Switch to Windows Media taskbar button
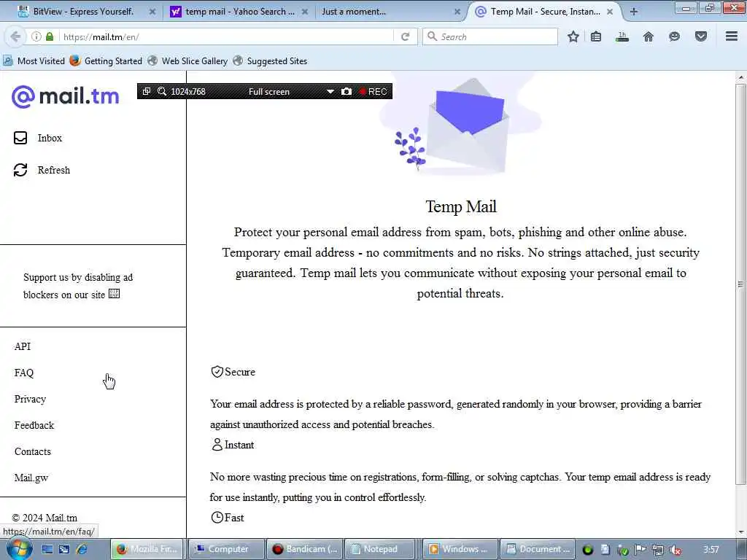This screenshot has width=747, height=560. tap(460, 549)
